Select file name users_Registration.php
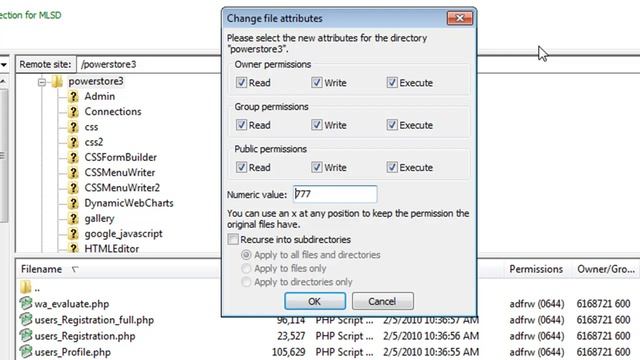Screen dimensions: 640x360 [85, 336]
